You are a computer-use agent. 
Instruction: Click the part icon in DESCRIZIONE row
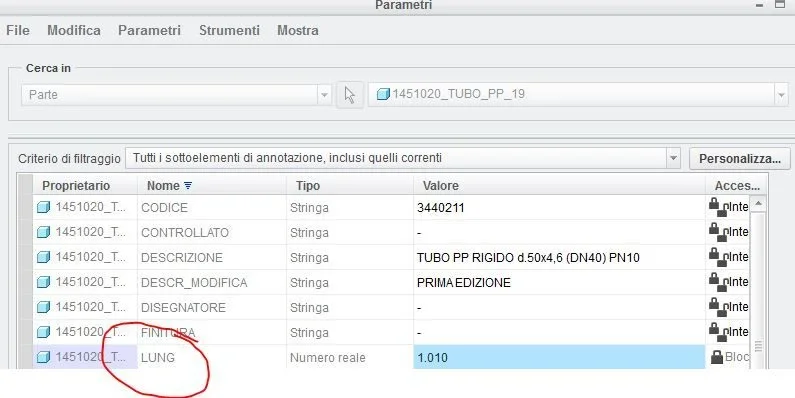pyautogui.click(x=44, y=257)
